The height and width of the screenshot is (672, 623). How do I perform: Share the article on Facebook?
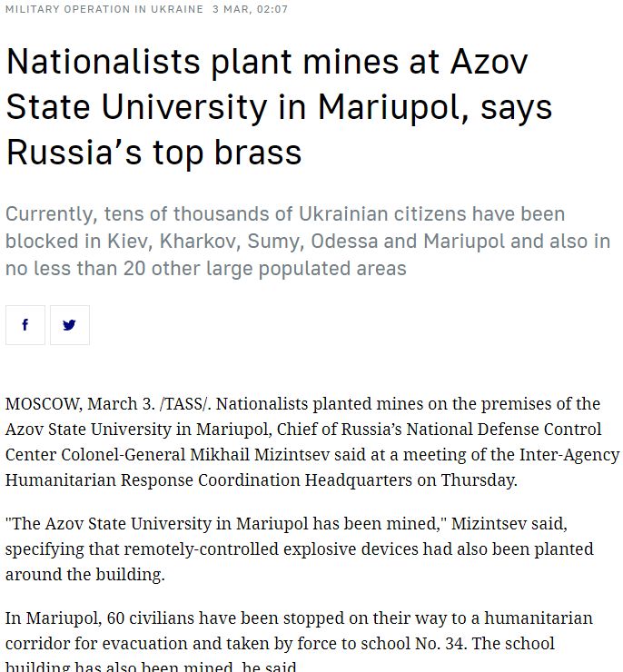[x=25, y=325]
